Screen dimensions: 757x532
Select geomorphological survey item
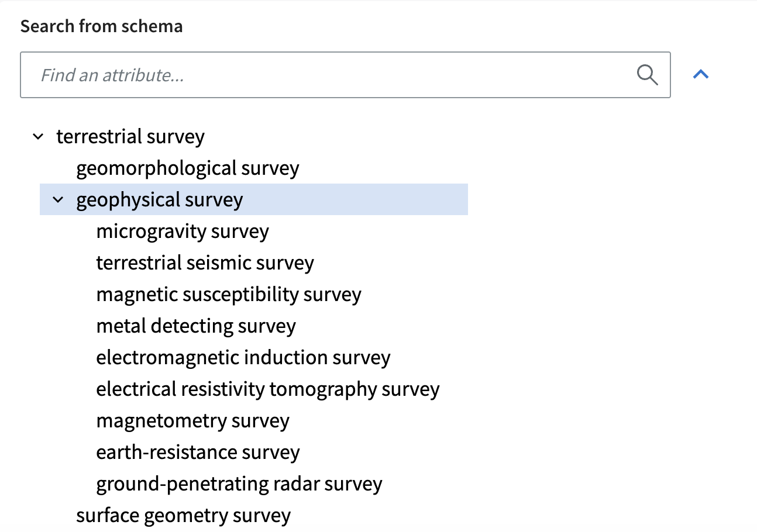188,168
